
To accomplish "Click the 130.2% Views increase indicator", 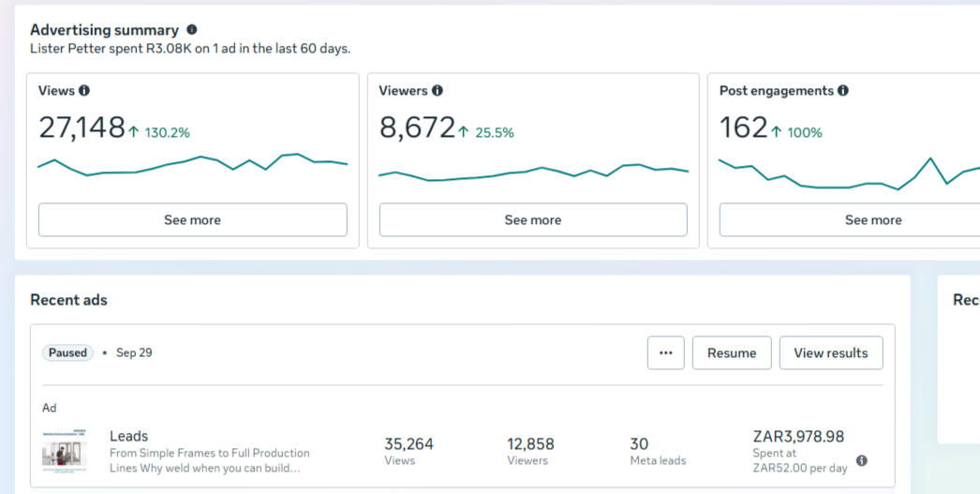I will [x=160, y=133].
